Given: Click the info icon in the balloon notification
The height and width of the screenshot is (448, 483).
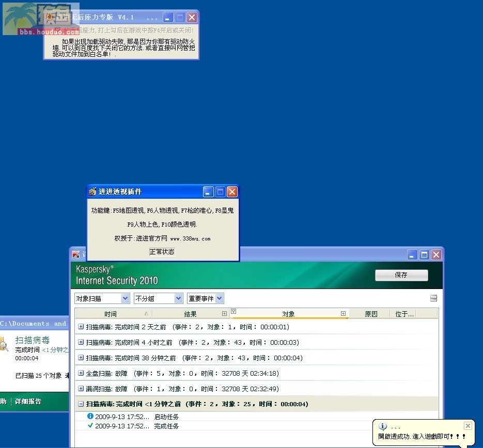Looking at the screenshot, I should tap(383, 426).
